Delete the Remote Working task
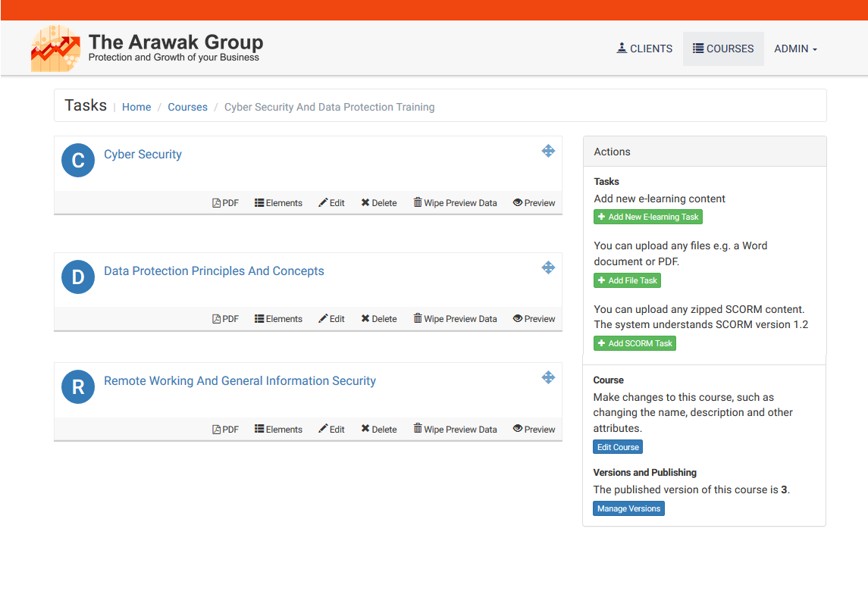868x616 pixels. coord(379,430)
